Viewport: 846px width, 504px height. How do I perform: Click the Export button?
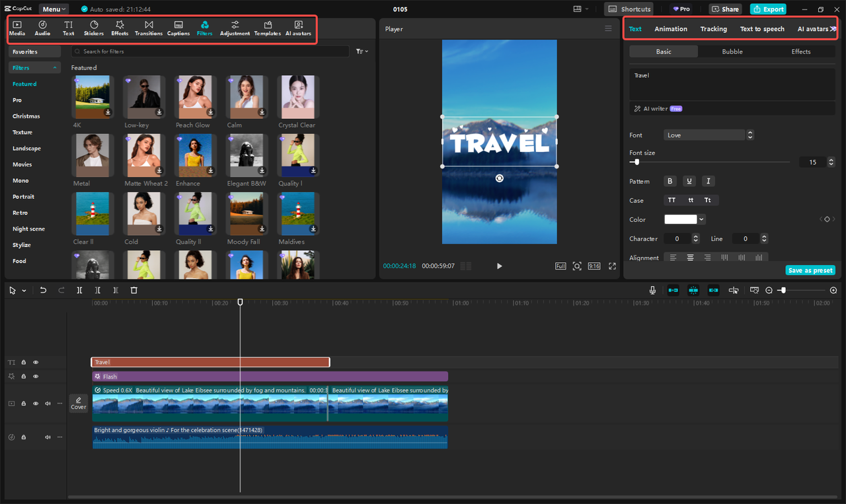768,9
